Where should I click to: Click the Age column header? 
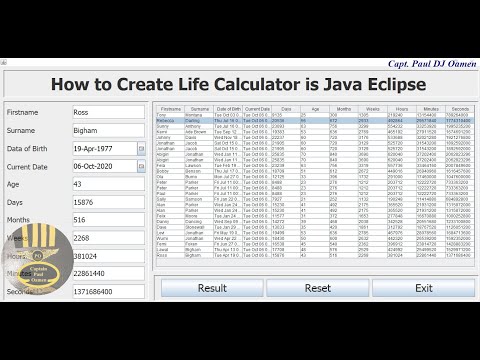point(315,109)
